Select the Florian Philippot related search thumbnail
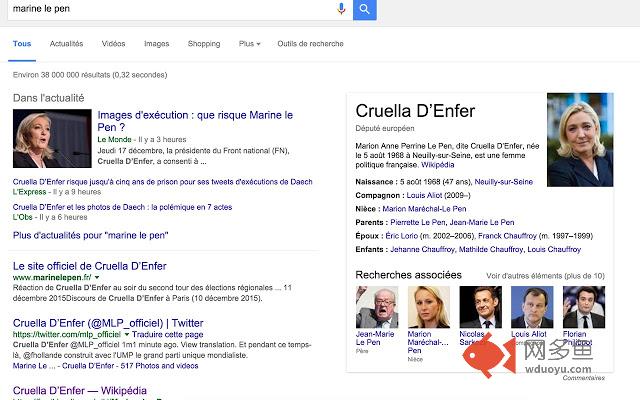640x400 pixels. [x=584, y=307]
